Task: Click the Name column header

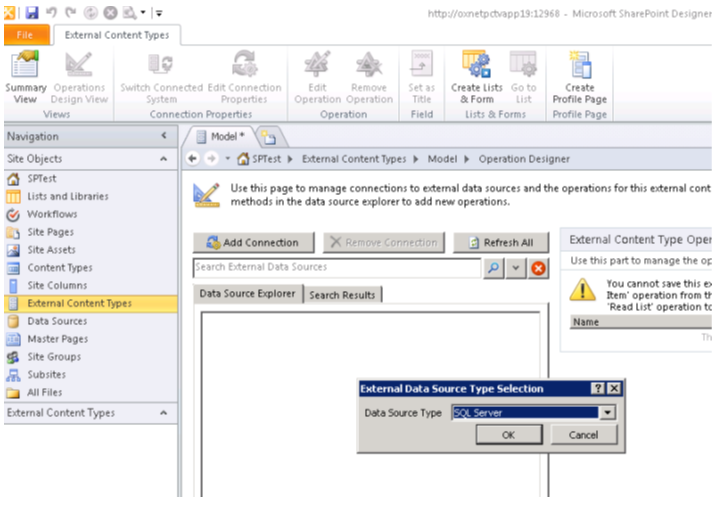Action: [x=640, y=322]
